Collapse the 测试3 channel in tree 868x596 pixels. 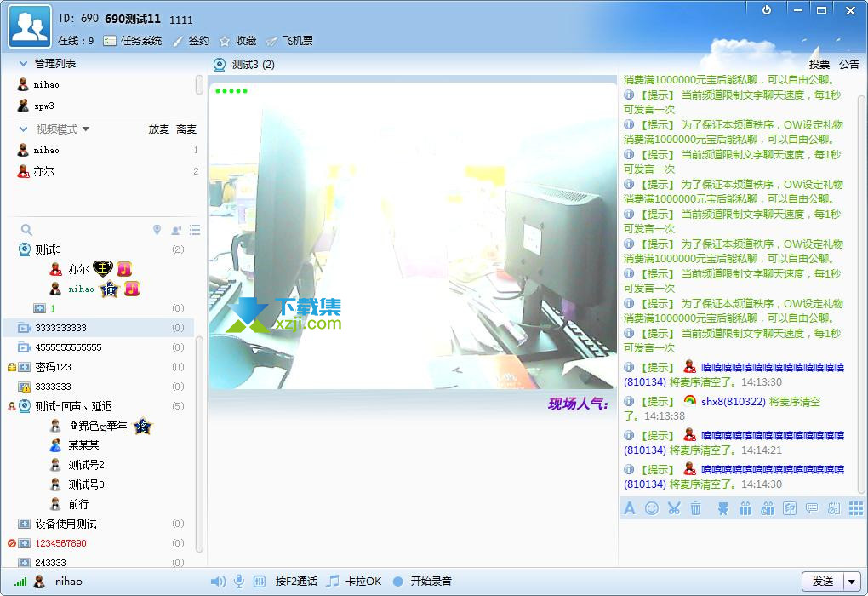point(25,249)
